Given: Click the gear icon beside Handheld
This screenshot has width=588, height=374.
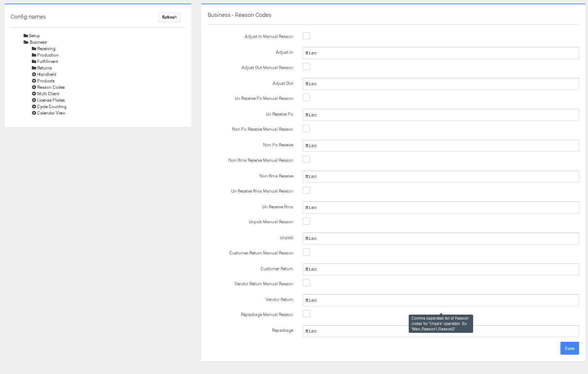Looking at the screenshot, I should click(34, 74).
